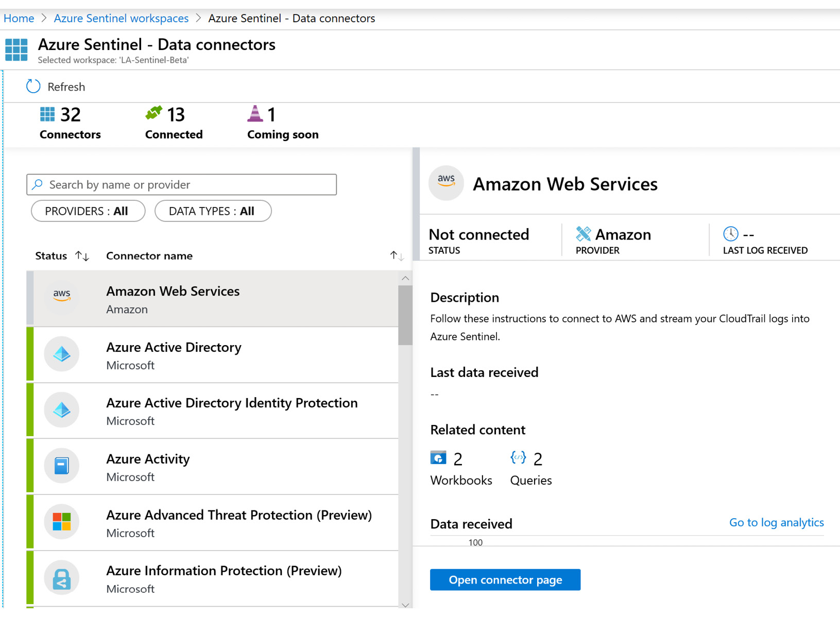Sort by Connector name arrows
The height and width of the screenshot is (617, 840).
point(396,255)
